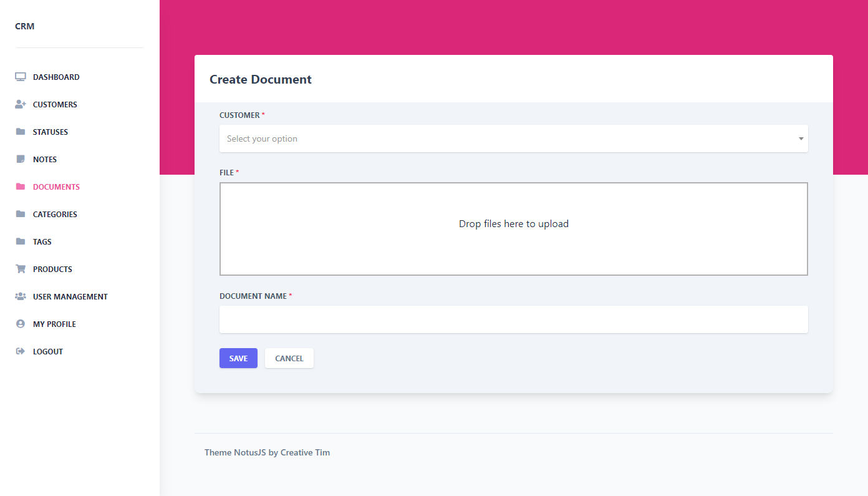Click the Tags folder icon
The width and height of the screenshot is (868, 496).
[21, 242]
